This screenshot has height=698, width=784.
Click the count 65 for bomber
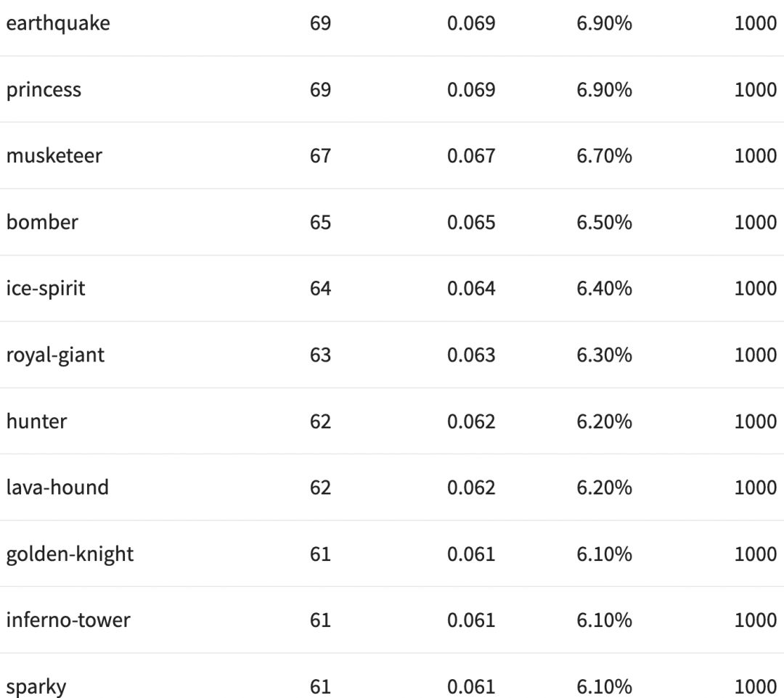(320, 222)
